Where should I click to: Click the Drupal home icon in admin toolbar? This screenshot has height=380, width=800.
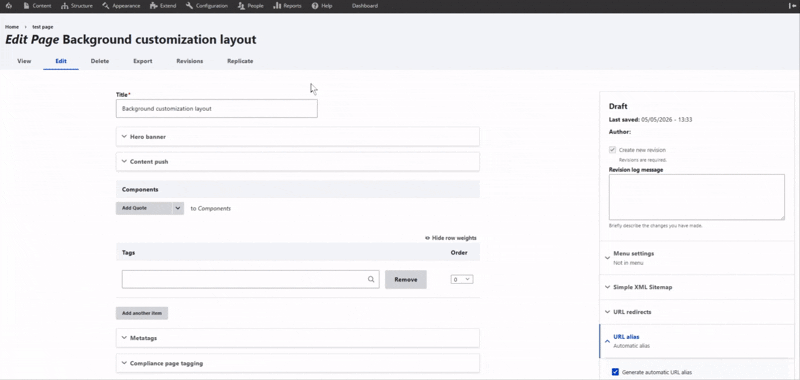click(9, 6)
